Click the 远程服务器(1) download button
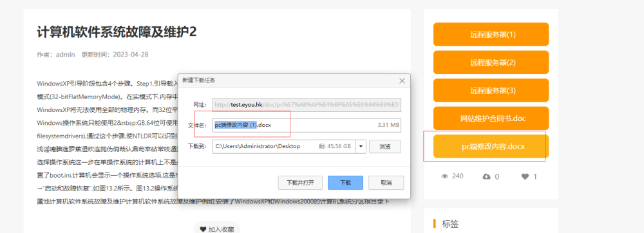 (x=491, y=35)
